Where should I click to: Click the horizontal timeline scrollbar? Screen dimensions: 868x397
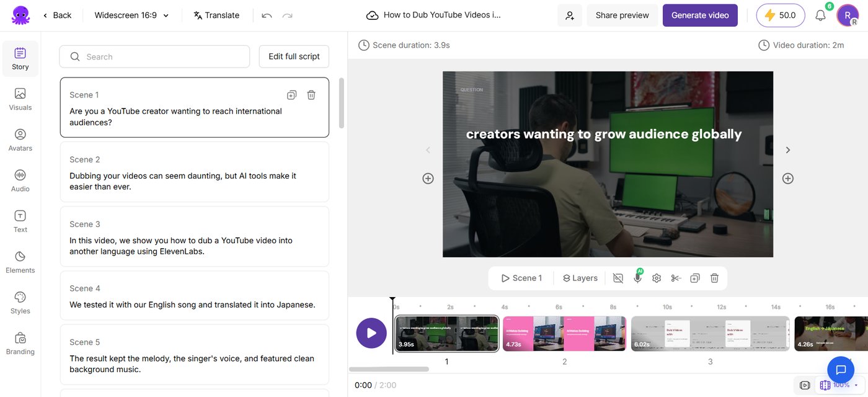coord(389,369)
